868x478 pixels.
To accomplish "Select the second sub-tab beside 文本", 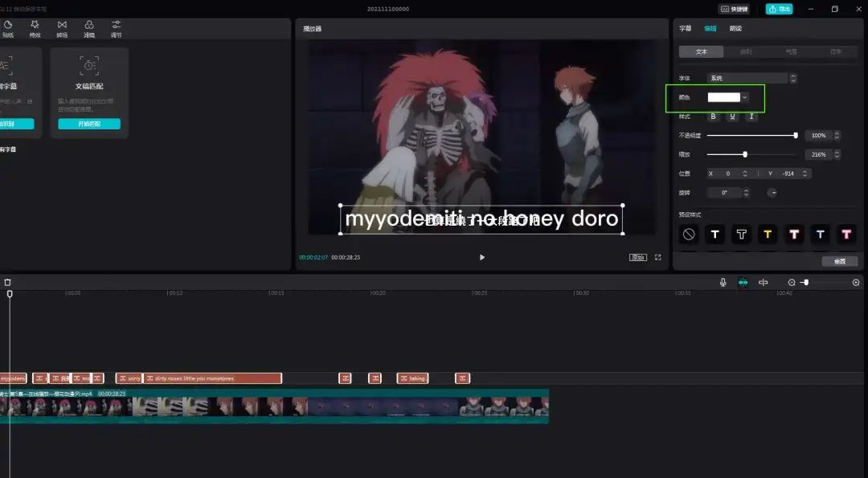I will pos(746,51).
